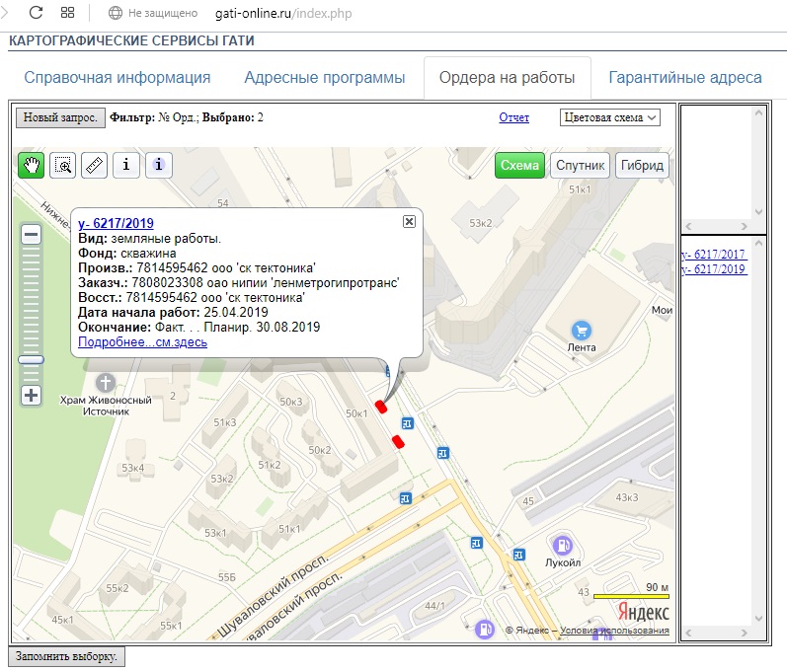Open the Справочная информация tab
Viewport: 787px width, 672px height.
click(118, 78)
